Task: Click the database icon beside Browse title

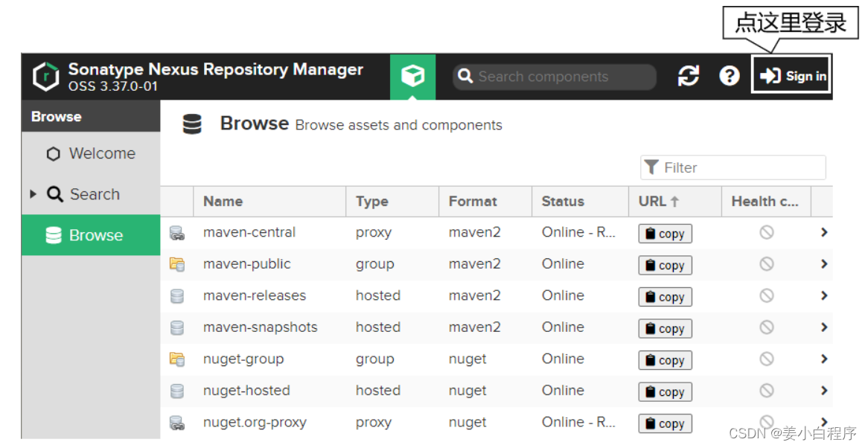Action: tap(192, 124)
